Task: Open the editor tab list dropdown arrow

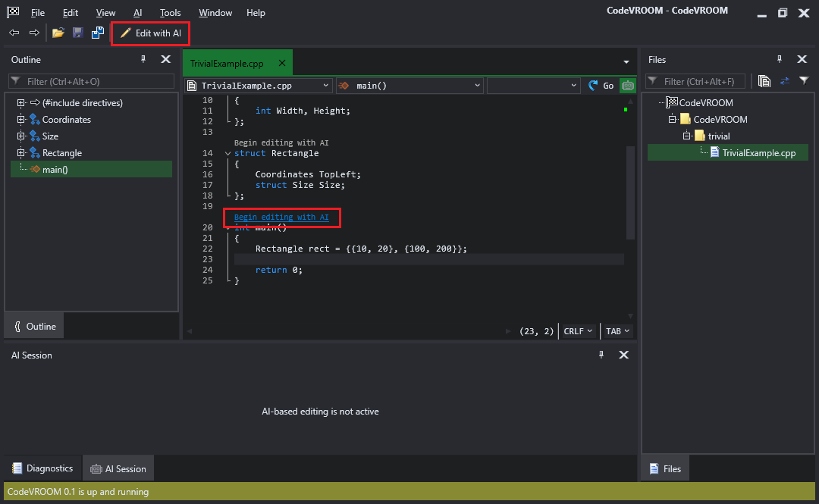Action: pos(626,62)
